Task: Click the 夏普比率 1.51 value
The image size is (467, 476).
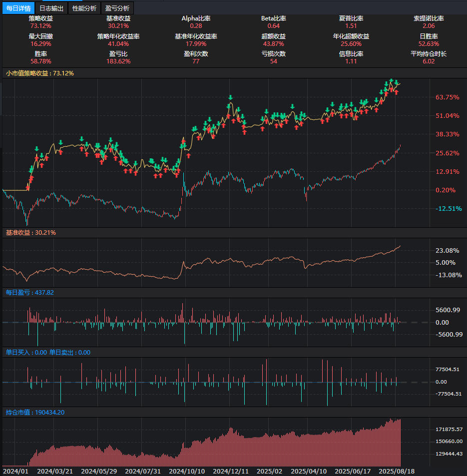Action: 351,25
